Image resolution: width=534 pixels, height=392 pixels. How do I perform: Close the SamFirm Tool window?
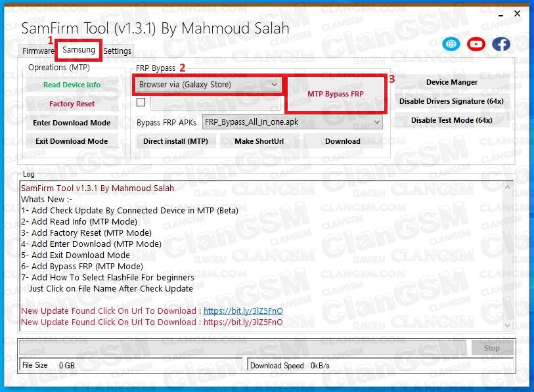click(517, 14)
